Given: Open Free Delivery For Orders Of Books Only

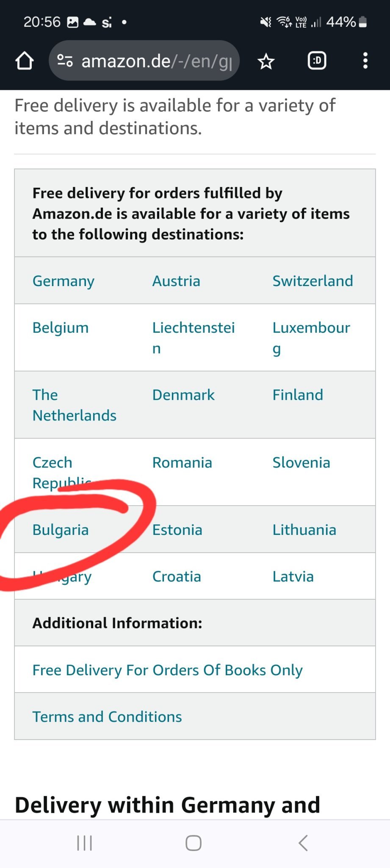Looking at the screenshot, I should pos(167,670).
